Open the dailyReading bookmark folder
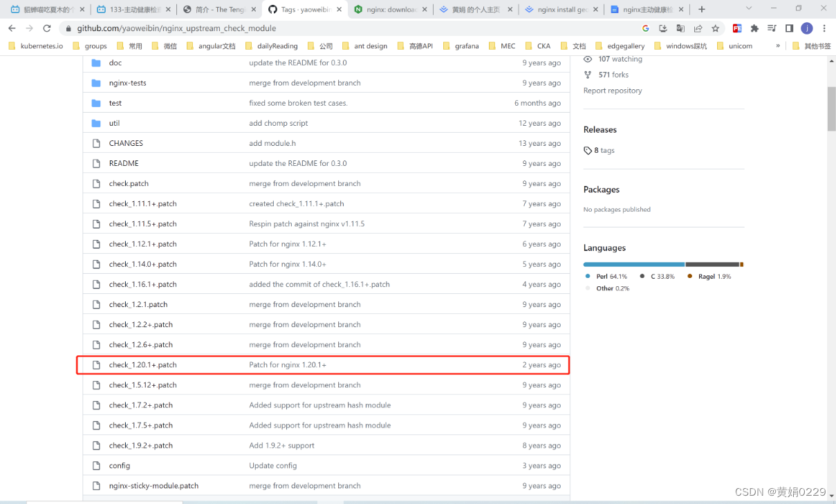 [x=271, y=46]
